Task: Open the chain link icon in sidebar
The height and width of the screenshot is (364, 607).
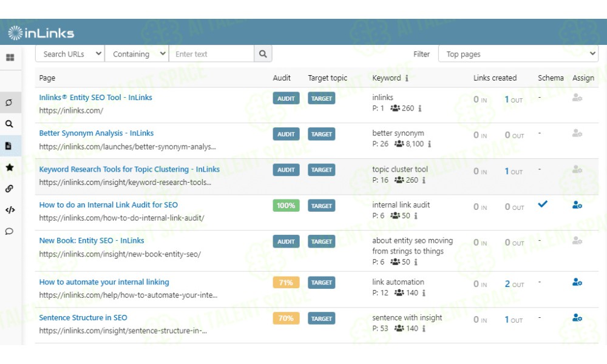Action: click(9, 189)
